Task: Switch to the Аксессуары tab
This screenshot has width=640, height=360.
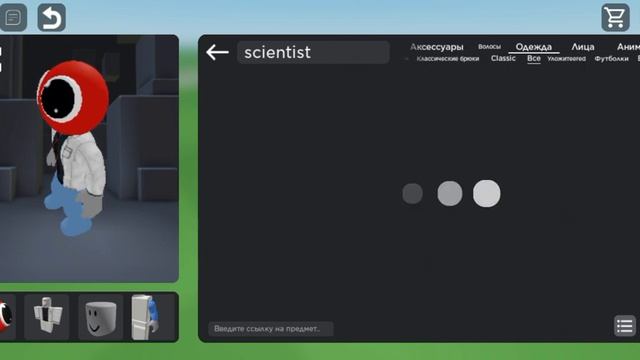Action: [437, 47]
